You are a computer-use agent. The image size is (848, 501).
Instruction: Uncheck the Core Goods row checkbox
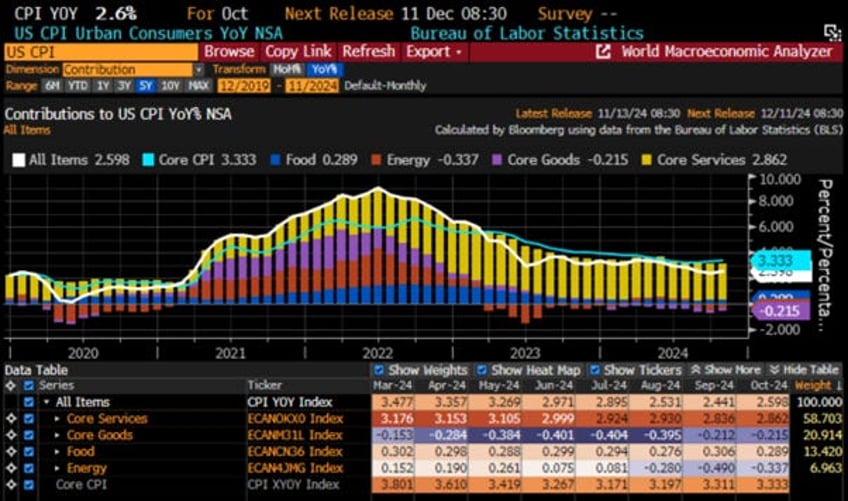(x=29, y=435)
